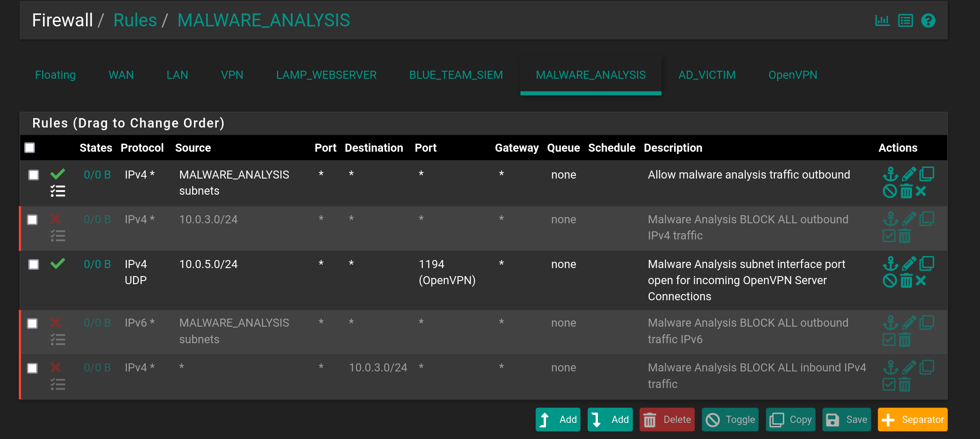The width and height of the screenshot is (980, 439).
Task: Copy the OpenVPN UDP rule using copy icon
Action: (x=927, y=264)
